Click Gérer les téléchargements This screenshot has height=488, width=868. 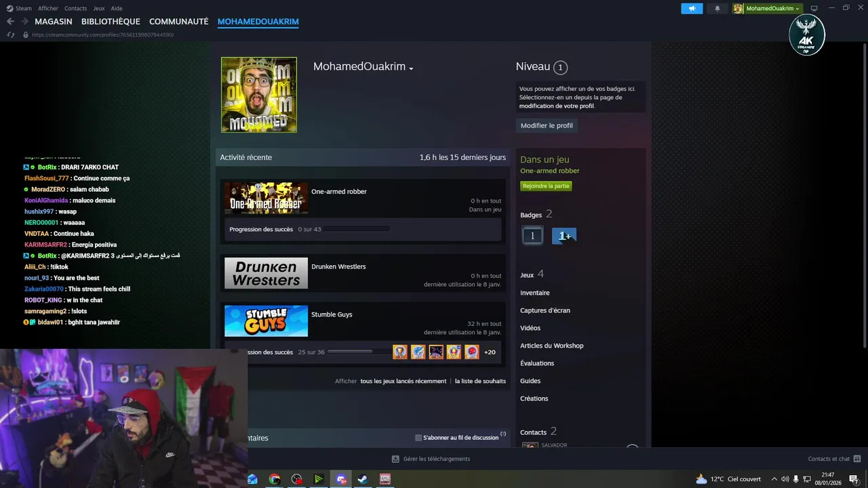(x=437, y=459)
